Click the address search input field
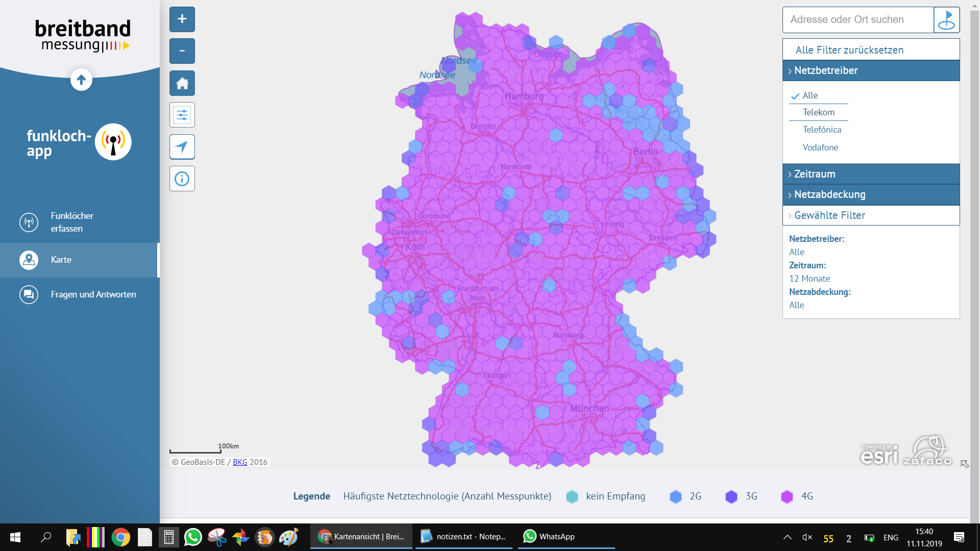This screenshot has width=980, height=551. coord(857,20)
